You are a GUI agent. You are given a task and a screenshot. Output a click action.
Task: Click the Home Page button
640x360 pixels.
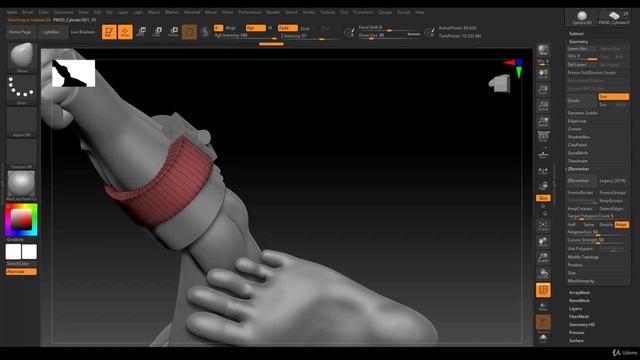(x=20, y=32)
